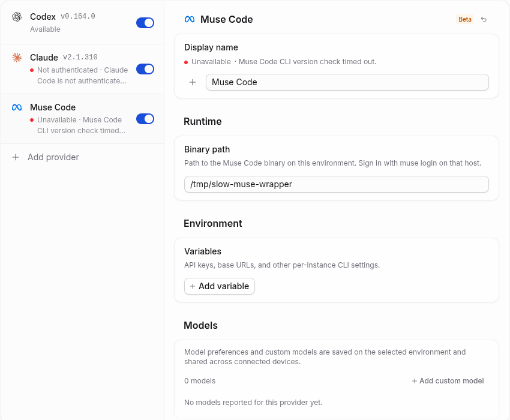The image size is (510, 420).
Task: Click the "Environment" section heading
Action: click(x=213, y=224)
